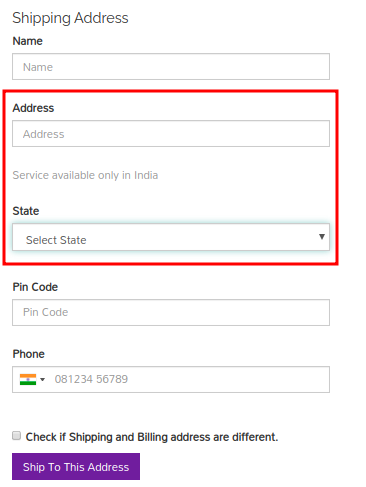Click the Name field label
Viewport: 366px width, 487px height.
click(x=28, y=41)
